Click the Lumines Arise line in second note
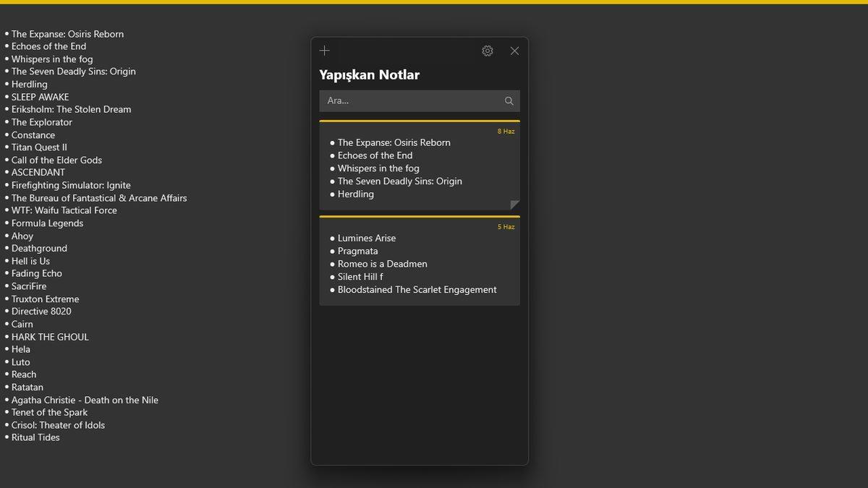Image resolution: width=868 pixels, height=488 pixels. tap(367, 238)
